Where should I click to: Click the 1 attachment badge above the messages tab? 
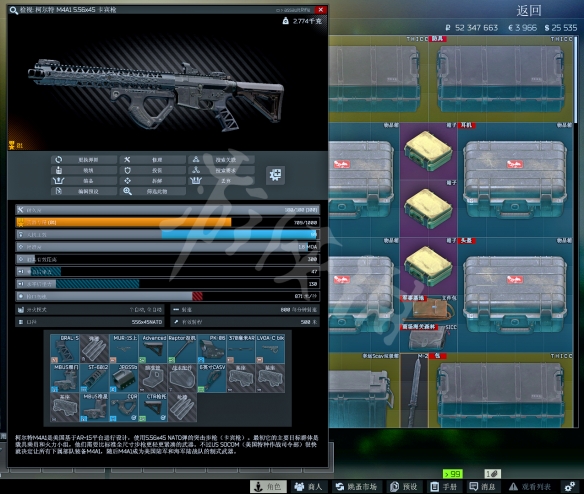[x=492, y=474]
